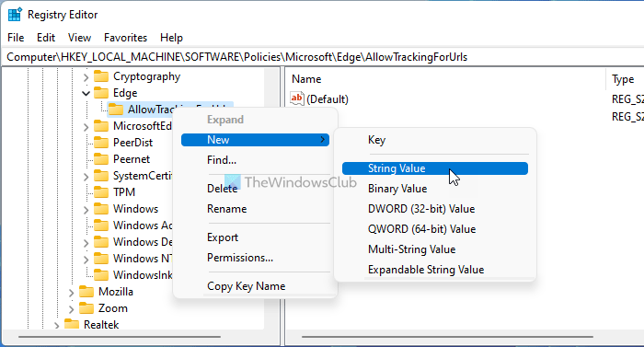Select the Zoom folder icon

[x=86, y=308]
